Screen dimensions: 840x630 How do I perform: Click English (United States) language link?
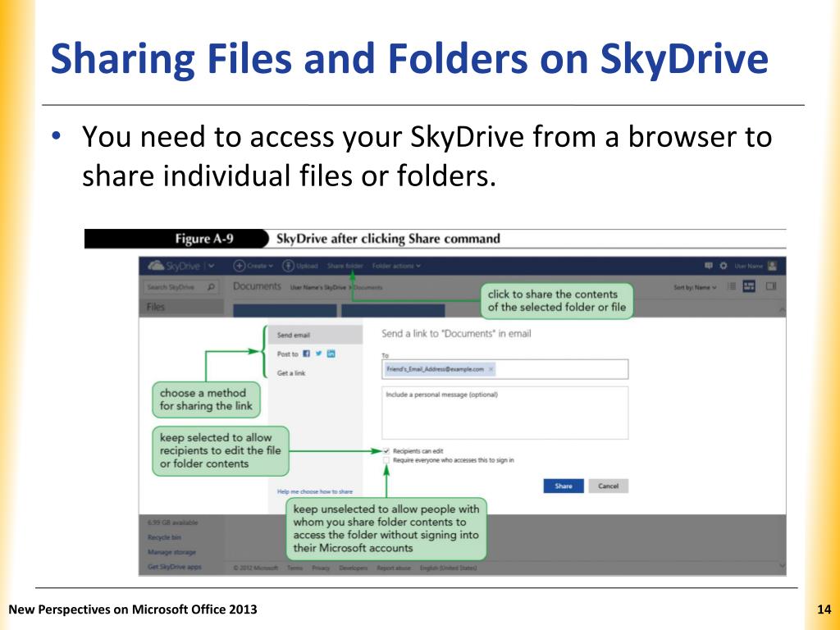(449, 568)
